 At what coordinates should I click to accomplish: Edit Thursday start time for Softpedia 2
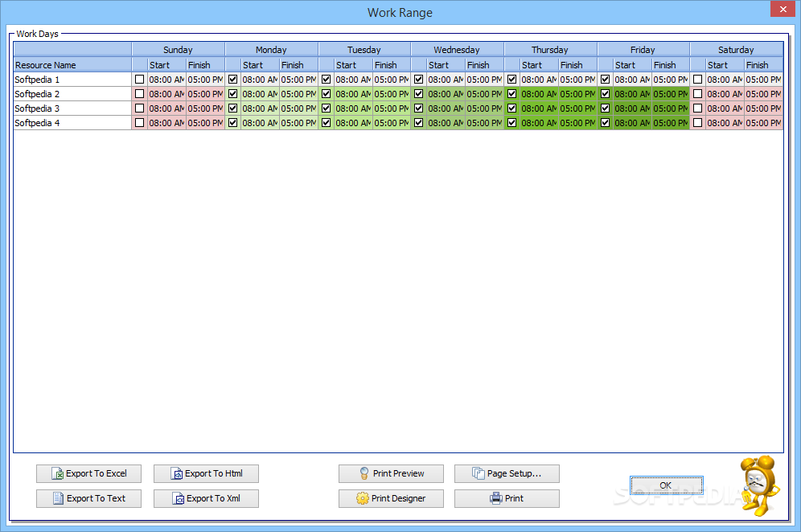point(539,94)
